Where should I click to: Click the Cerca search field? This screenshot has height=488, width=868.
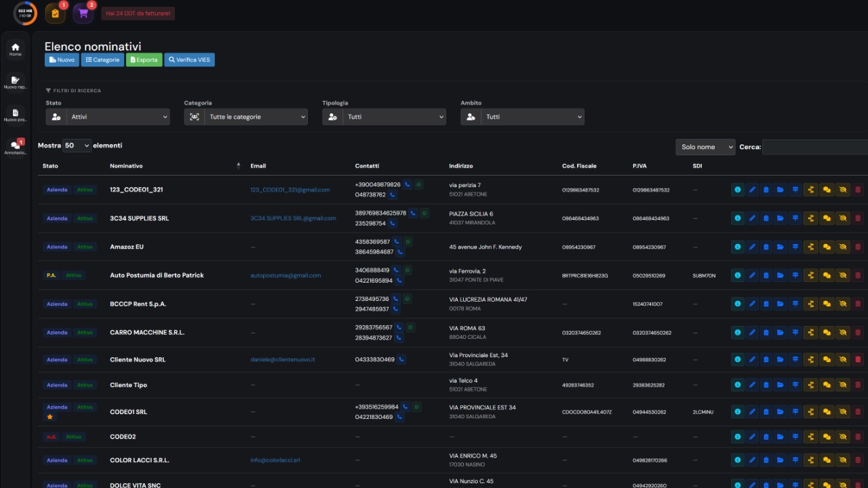(x=815, y=147)
